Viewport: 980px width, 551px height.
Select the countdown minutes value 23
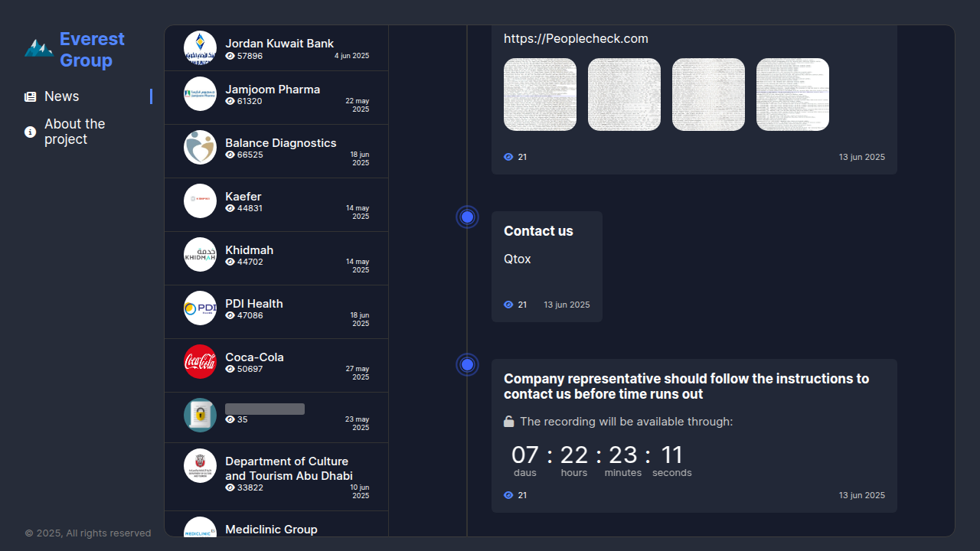[623, 455]
